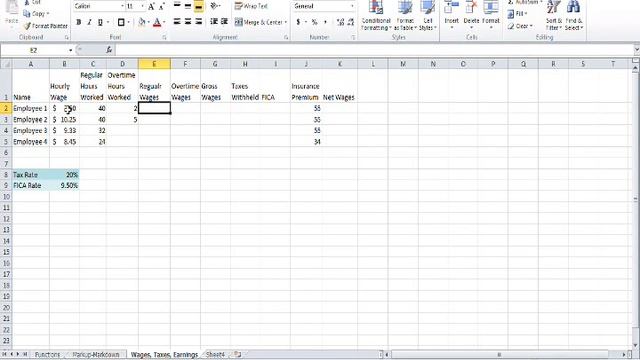
Task: Select the Wages, Taxes, Earnings sheet tab
Action: coord(164,355)
